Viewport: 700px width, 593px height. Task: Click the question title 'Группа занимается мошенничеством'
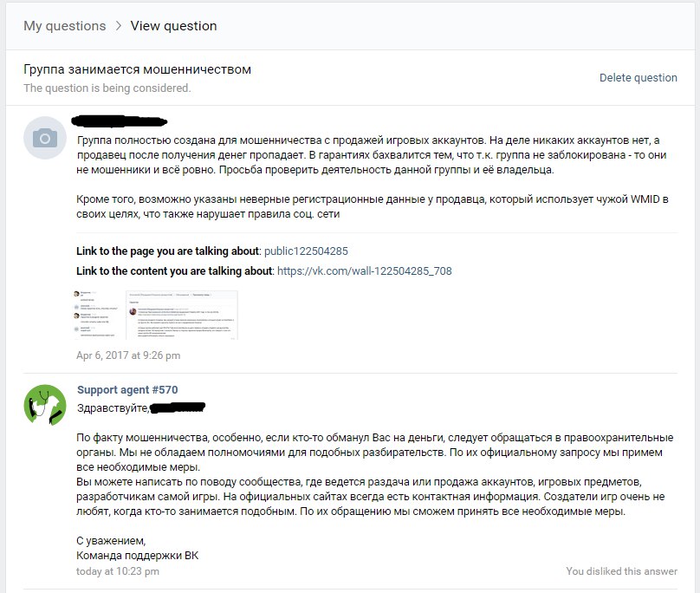tap(137, 69)
